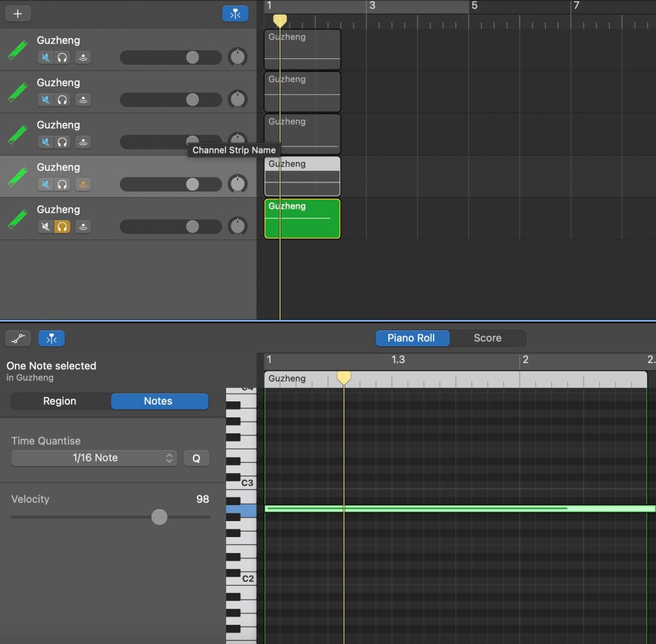This screenshot has width=656, height=644.
Task: Solo the second Guzheng track
Action: click(x=62, y=100)
